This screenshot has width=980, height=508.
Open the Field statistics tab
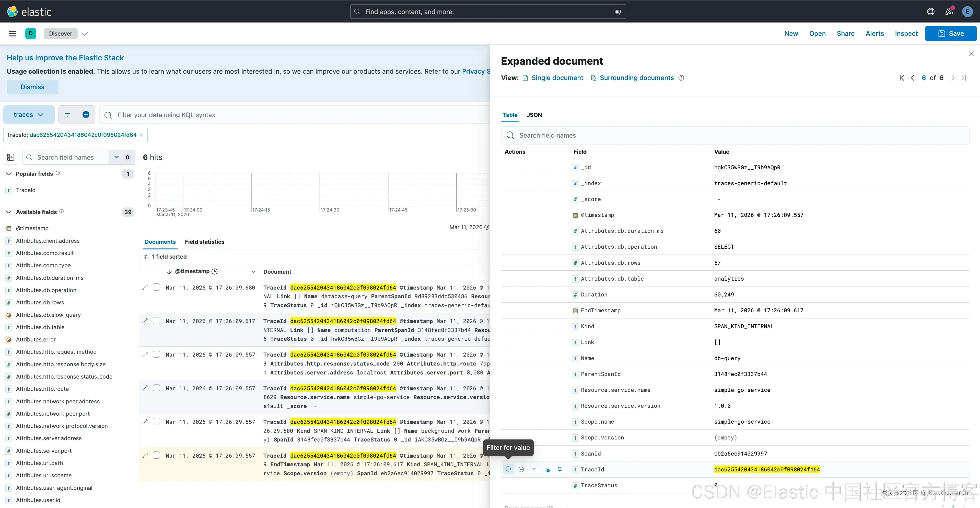click(x=204, y=242)
